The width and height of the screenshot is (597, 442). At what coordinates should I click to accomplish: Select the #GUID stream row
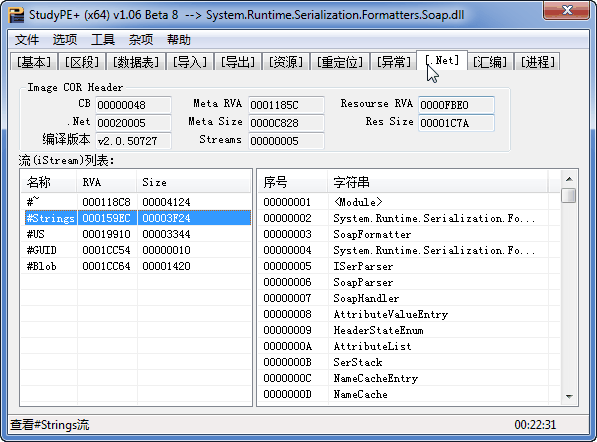click(x=136, y=250)
